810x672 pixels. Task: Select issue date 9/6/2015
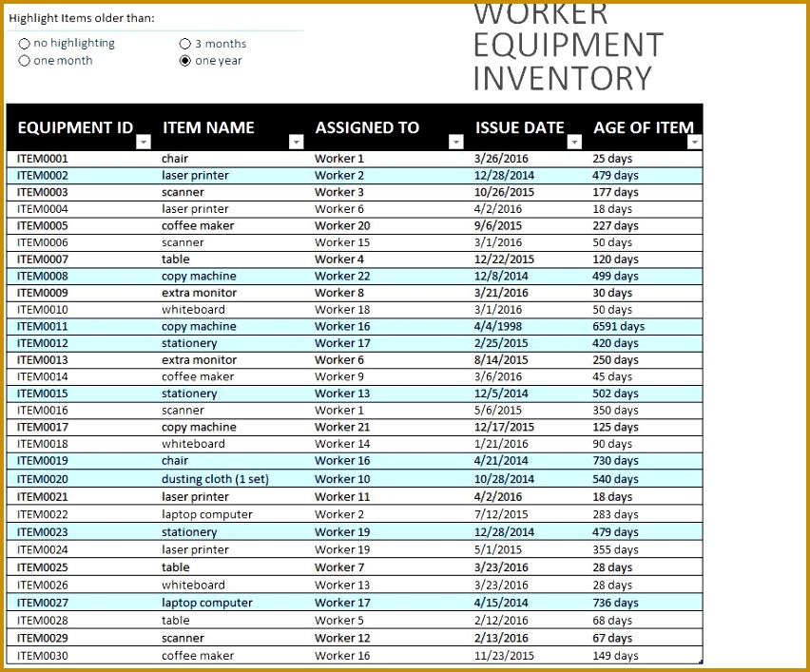pyautogui.click(x=498, y=225)
